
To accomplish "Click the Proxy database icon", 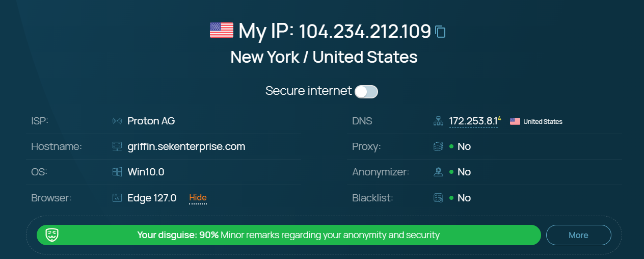I will point(438,147).
